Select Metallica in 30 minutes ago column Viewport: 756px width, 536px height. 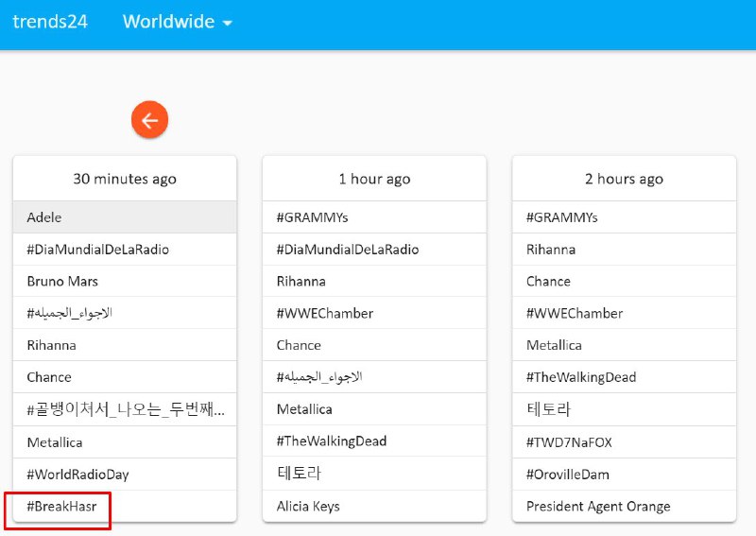click(x=55, y=442)
